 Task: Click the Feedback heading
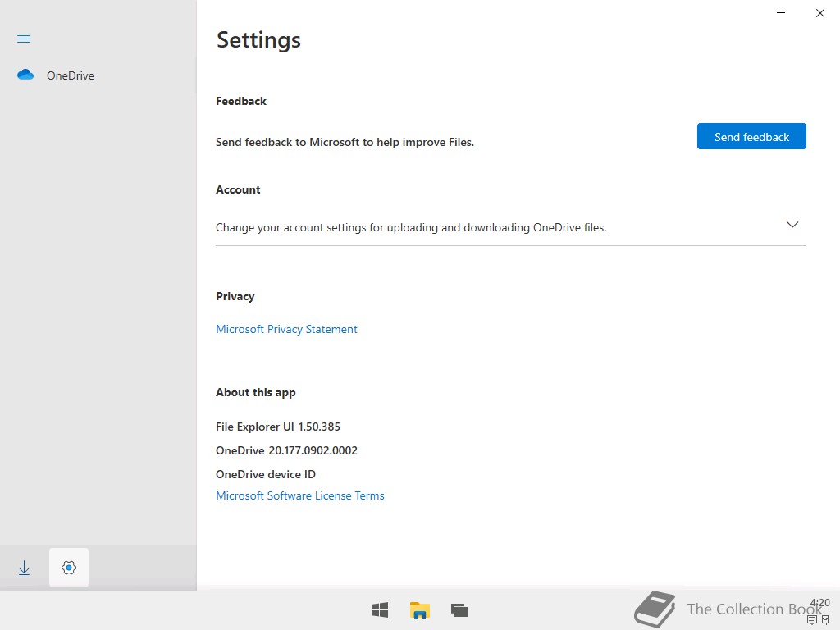(241, 101)
